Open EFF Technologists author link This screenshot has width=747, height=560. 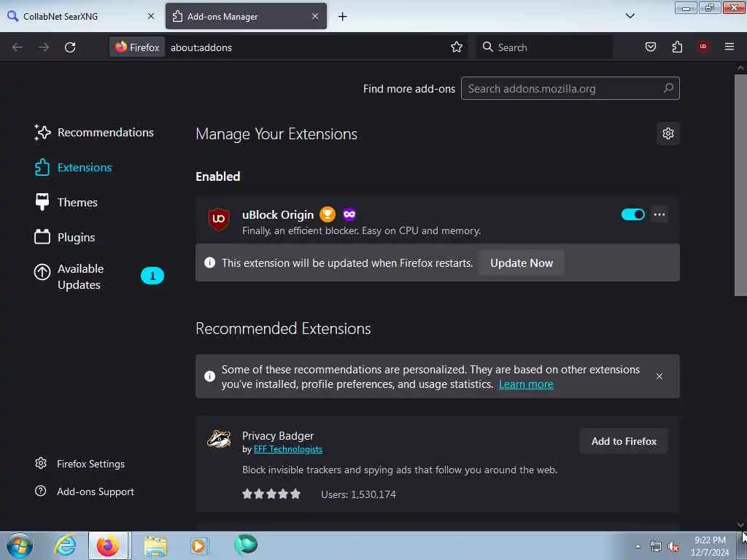287,449
